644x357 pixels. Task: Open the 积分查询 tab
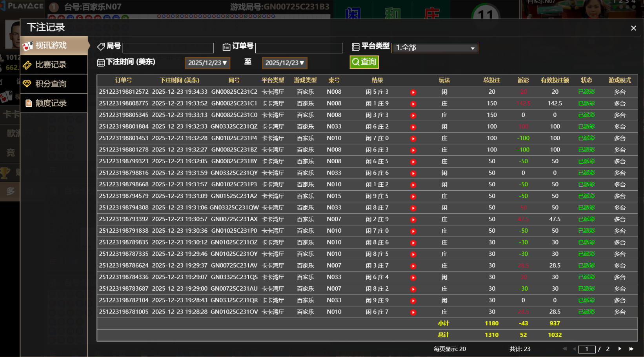click(54, 84)
